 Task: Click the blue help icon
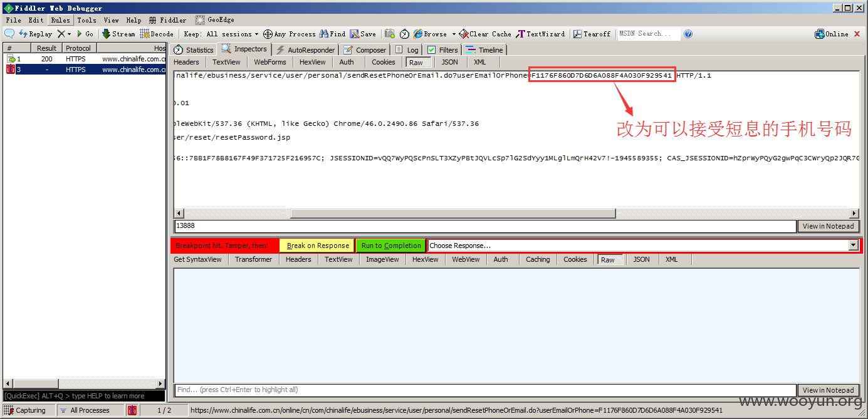(x=688, y=34)
